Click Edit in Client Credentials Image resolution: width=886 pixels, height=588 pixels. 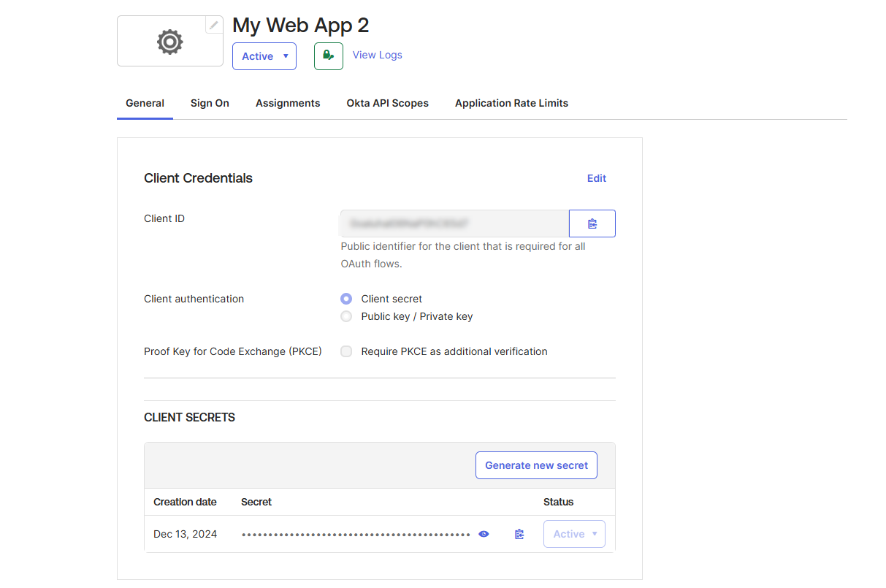point(597,178)
